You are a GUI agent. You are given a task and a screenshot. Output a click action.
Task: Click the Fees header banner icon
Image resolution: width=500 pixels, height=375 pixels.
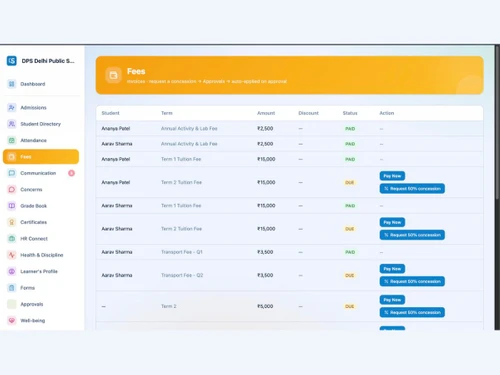113,75
